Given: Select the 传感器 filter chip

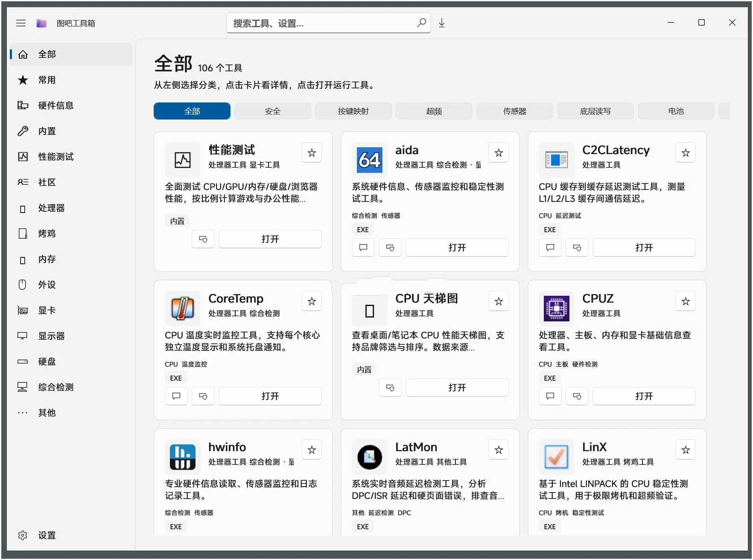Looking at the screenshot, I should (x=515, y=111).
